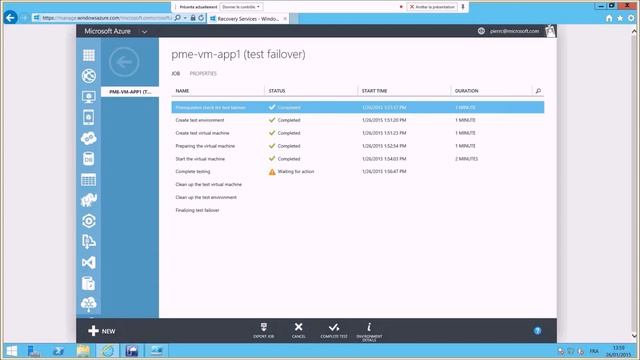
Task: Select PME-VM-APP1 item in navigation pane
Action: 130,92
